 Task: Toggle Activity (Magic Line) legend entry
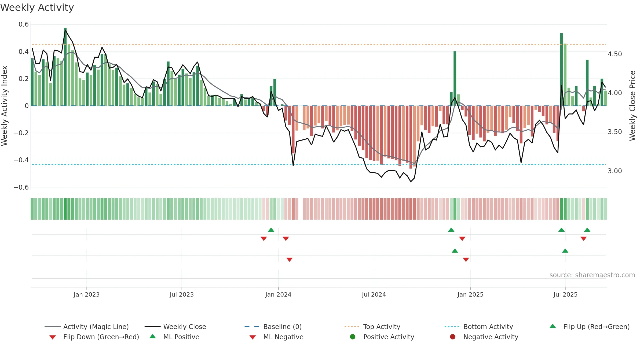[87, 327]
